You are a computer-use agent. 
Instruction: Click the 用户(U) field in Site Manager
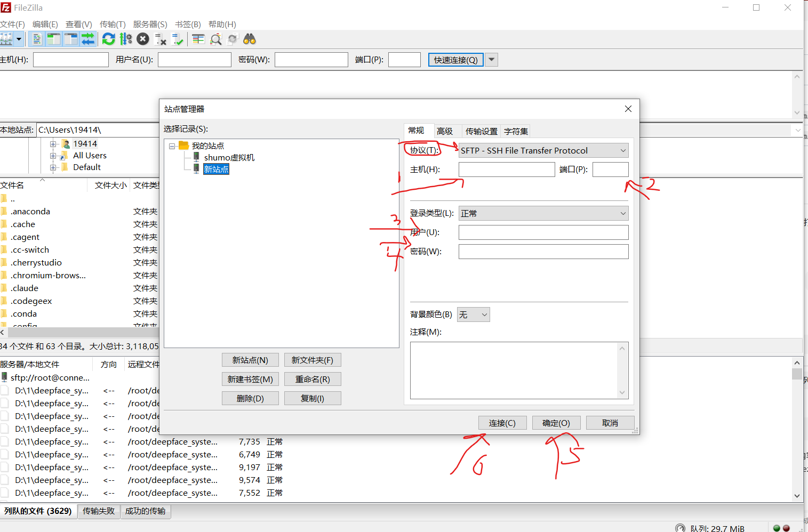click(x=543, y=232)
